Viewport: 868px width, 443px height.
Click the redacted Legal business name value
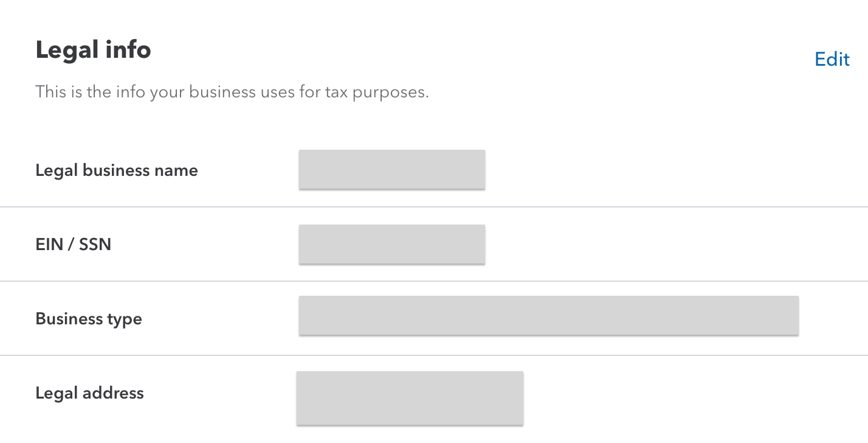coord(392,169)
